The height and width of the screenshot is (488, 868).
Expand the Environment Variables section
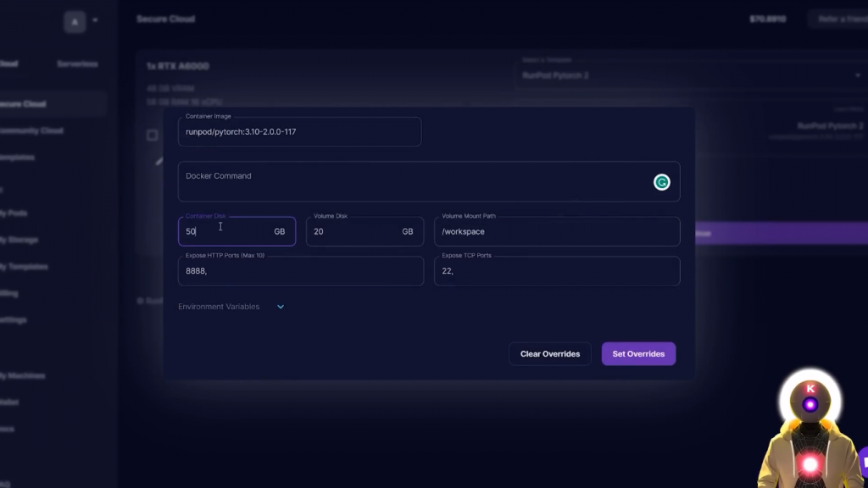pos(231,307)
